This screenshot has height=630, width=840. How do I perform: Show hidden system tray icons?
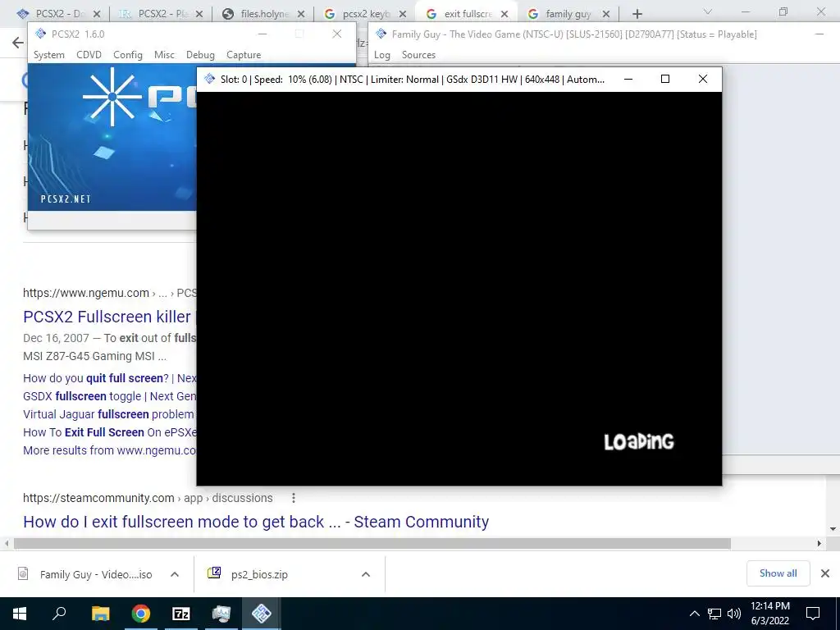coord(694,614)
